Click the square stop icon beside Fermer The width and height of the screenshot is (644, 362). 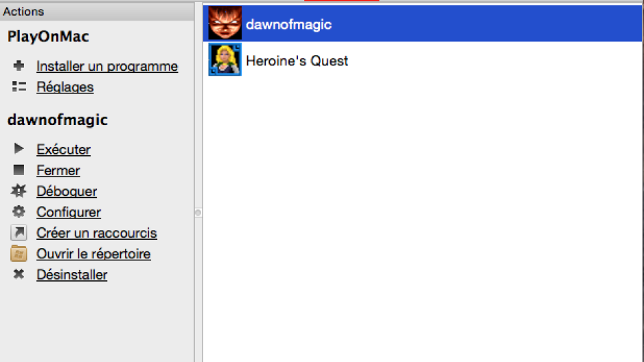[19, 170]
